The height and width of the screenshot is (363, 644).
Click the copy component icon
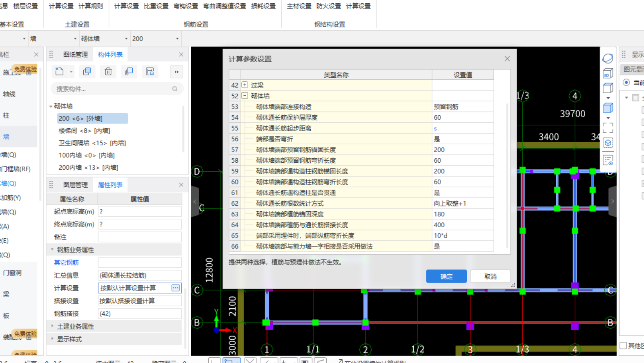87,72
